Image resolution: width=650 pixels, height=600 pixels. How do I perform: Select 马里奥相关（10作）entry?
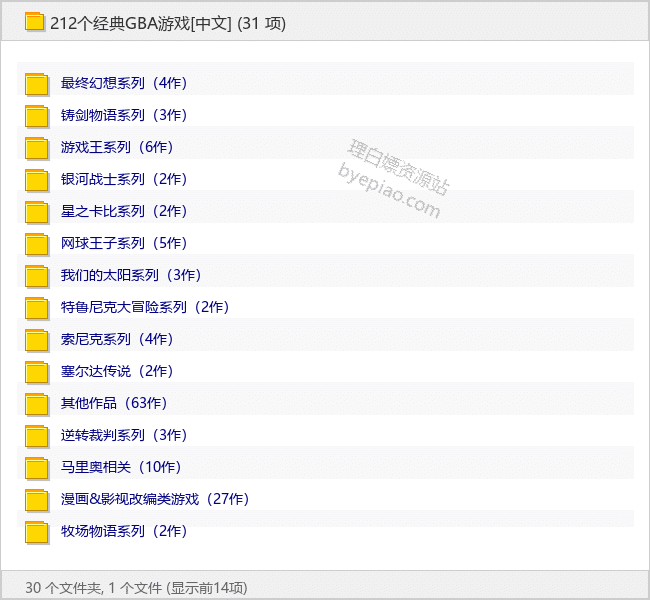(x=121, y=467)
